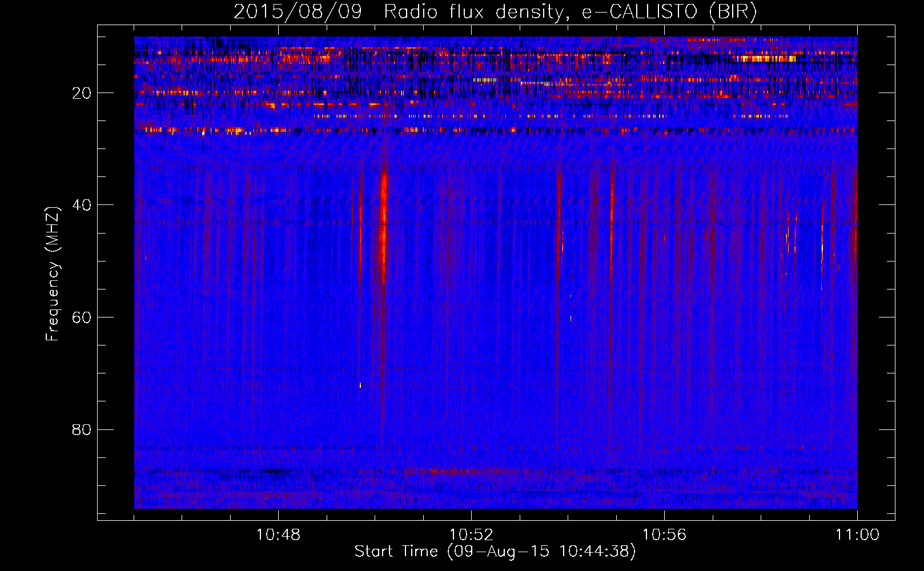Viewport: 924px width, 571px height.
Task: Click the 11:00 time tick label
Action: point(857,535)
